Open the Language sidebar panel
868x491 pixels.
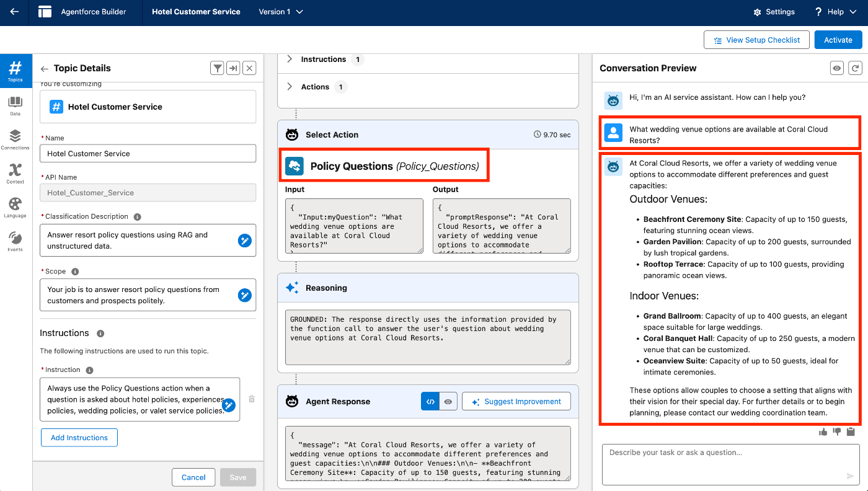(x=15, y=208)
